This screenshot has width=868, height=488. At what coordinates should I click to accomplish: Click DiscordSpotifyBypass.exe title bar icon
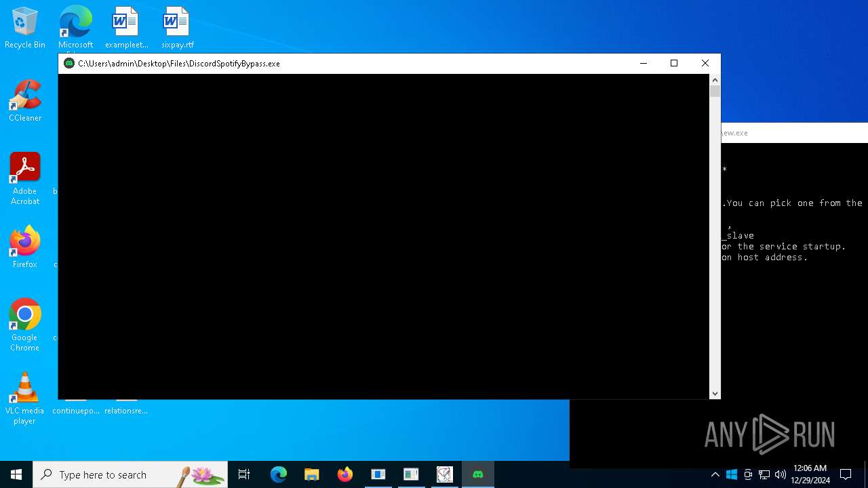point(69,63)
